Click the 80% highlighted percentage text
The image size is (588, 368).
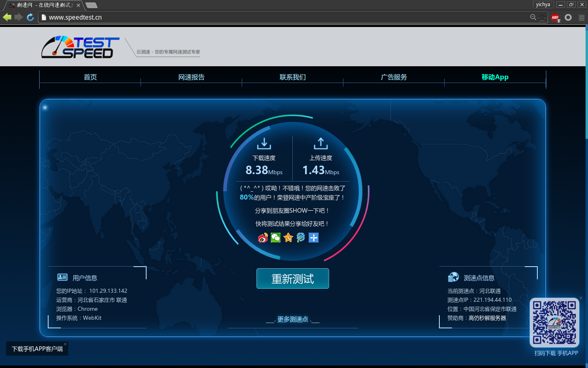click(247, 197)
